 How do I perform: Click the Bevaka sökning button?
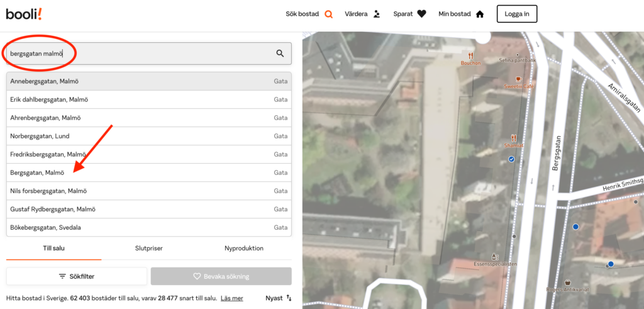[x=221, y=276]
